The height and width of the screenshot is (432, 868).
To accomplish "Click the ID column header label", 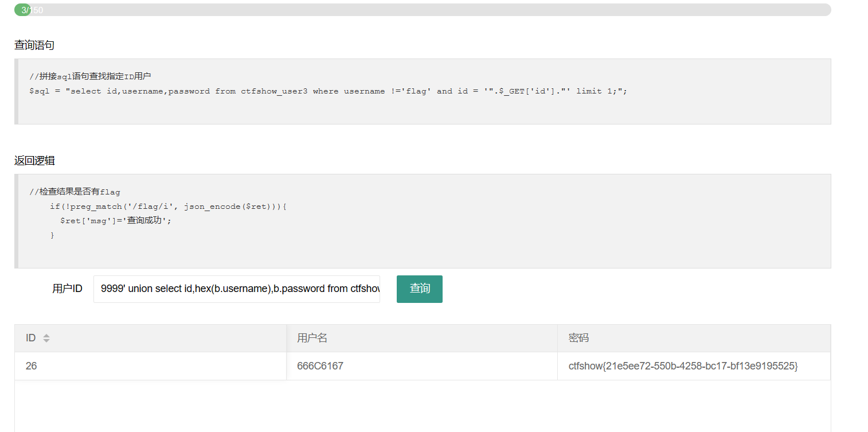I will click(31, 338).
